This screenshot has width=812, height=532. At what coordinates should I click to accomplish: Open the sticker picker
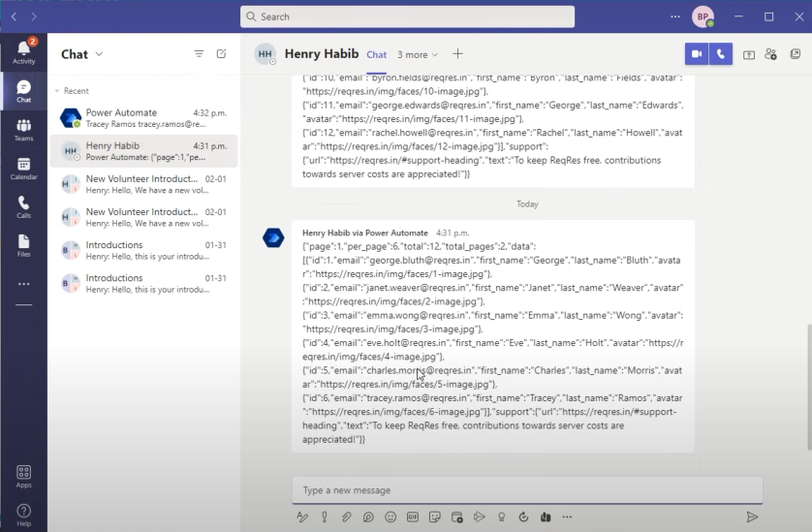tap(435, 516)
